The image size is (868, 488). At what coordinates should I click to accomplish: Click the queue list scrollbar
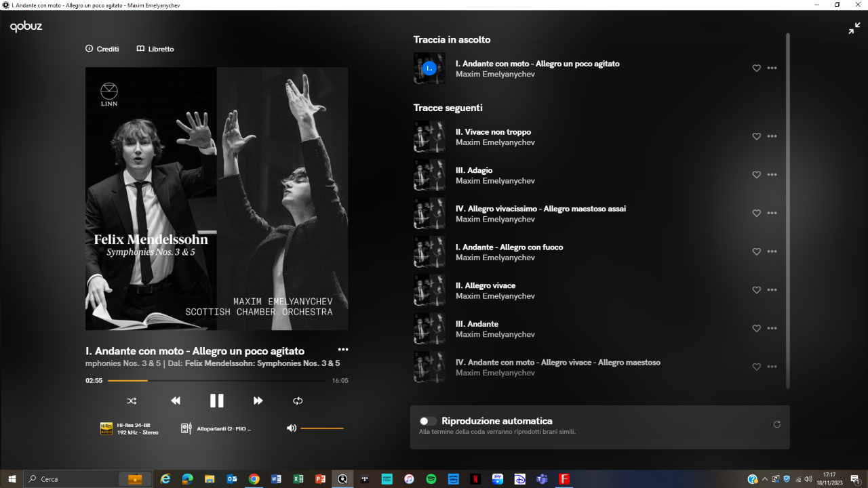pos(788,210)
